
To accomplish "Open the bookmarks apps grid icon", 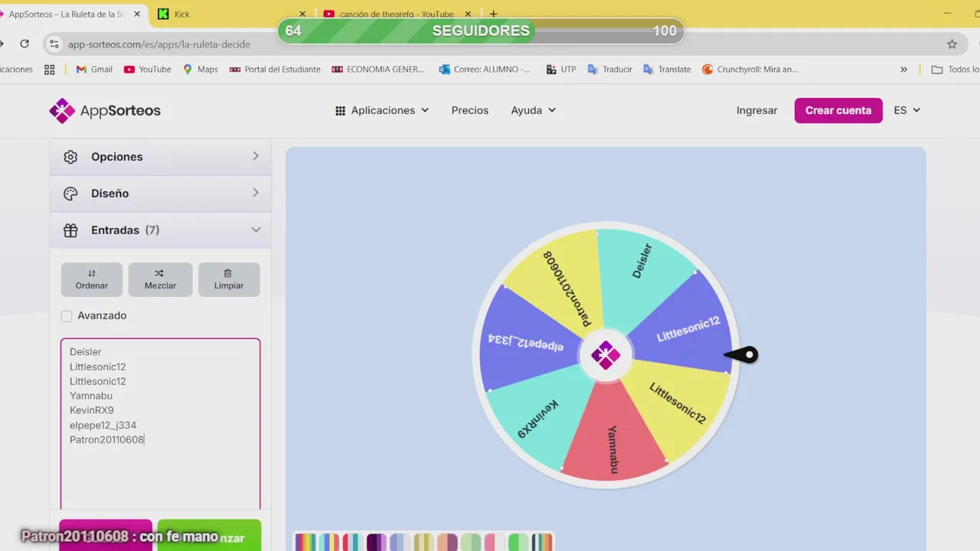I will pyautogui.click(x=50, y=69).
